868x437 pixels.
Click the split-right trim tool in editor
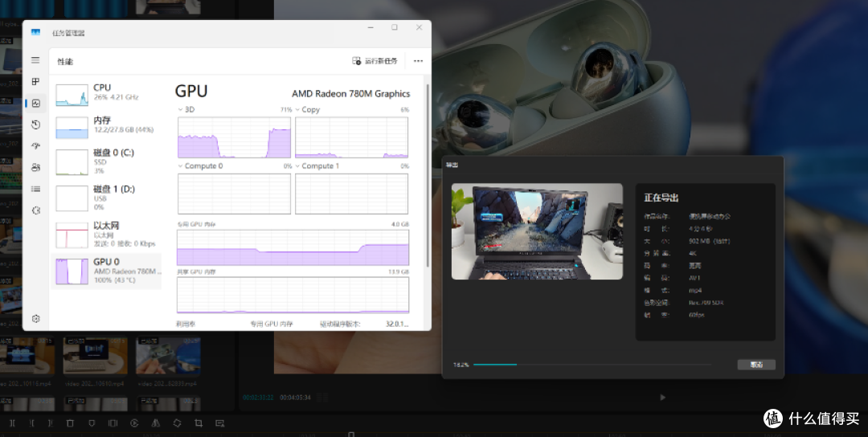point(50,423)
